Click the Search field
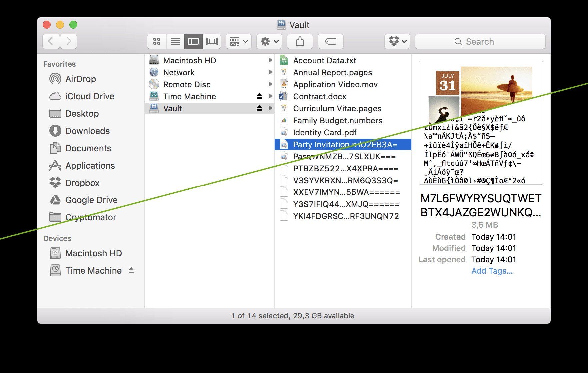The height and width of the screenshot is (373, 588). [x=480, y=42]
